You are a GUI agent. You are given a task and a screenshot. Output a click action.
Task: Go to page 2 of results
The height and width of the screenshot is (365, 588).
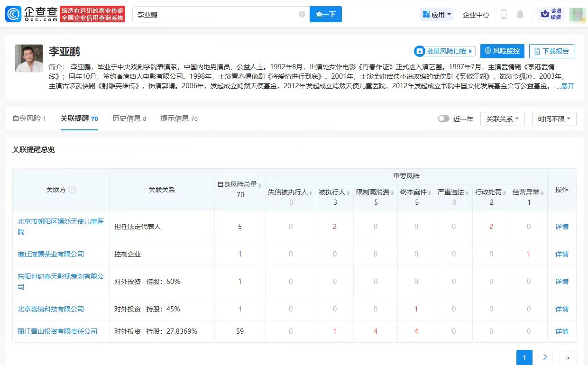(x=545, y=358)
